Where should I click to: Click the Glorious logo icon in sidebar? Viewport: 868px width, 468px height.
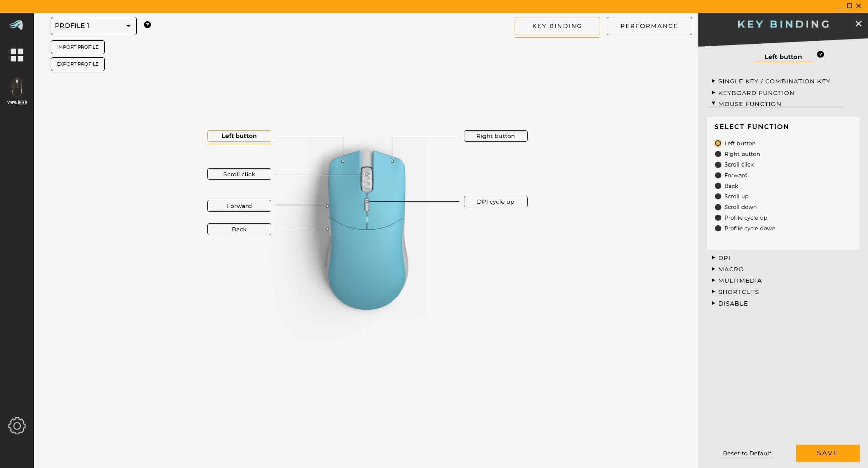(x=16, y=25)
